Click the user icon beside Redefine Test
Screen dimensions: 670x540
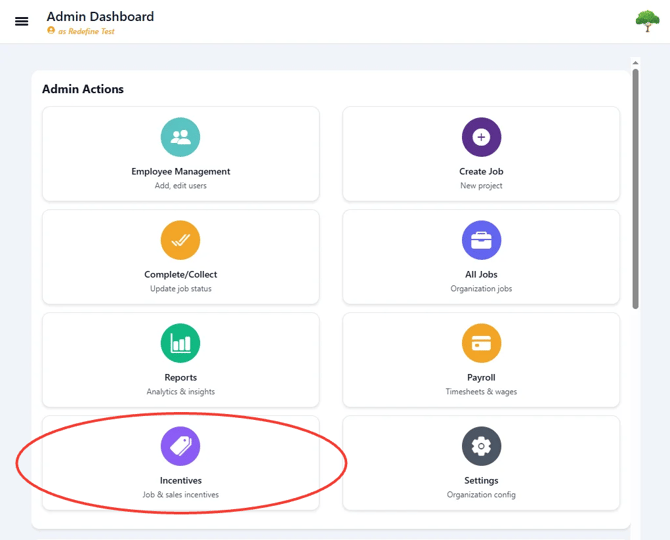(x=51, y=30)
